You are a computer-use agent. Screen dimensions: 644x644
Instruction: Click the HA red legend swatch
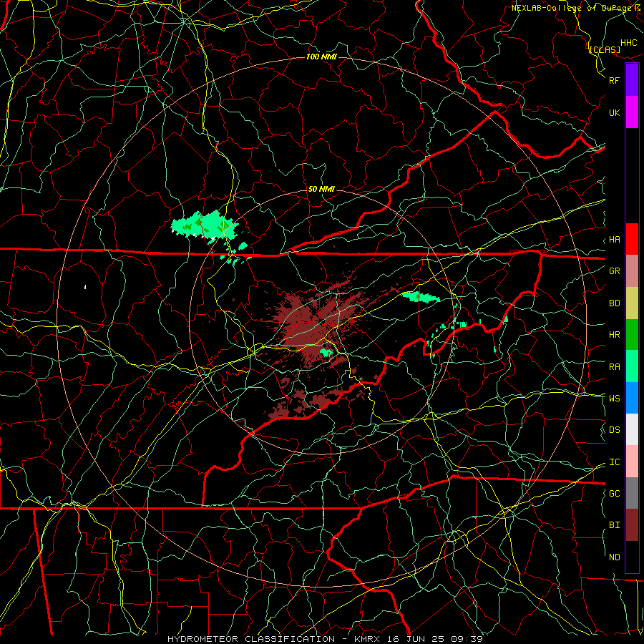click(x=632, y=239)
